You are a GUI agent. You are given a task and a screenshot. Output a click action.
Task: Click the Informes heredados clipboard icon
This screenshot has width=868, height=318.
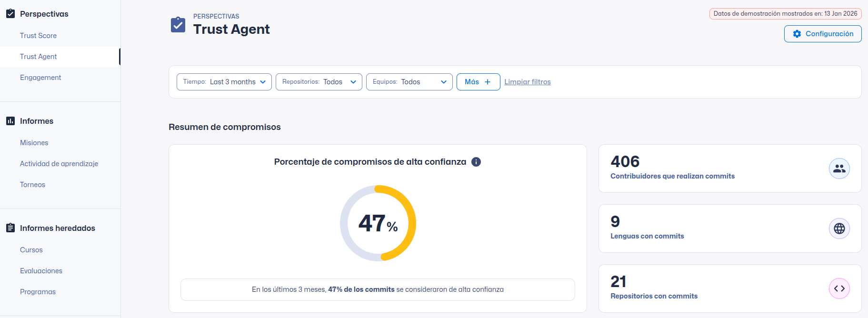click(x=10, y=228)
